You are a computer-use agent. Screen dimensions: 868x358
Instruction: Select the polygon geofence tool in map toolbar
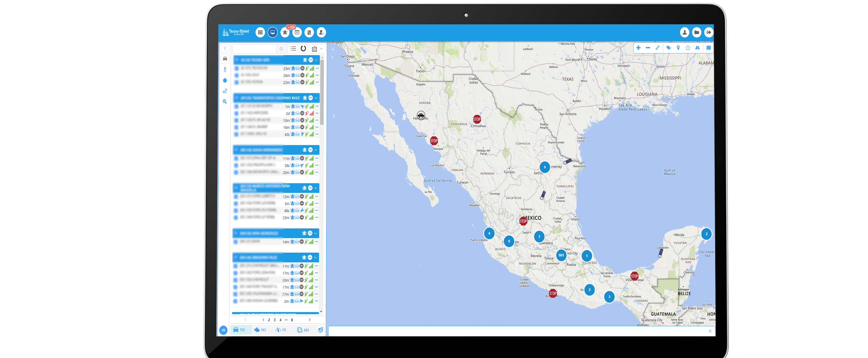[x=688, y=48]
